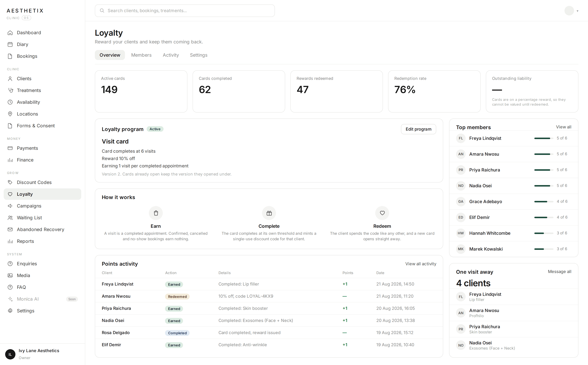Click the Earn shopping bag icon
This screenshot has width=588, height=365.
(x=156, y=213)
